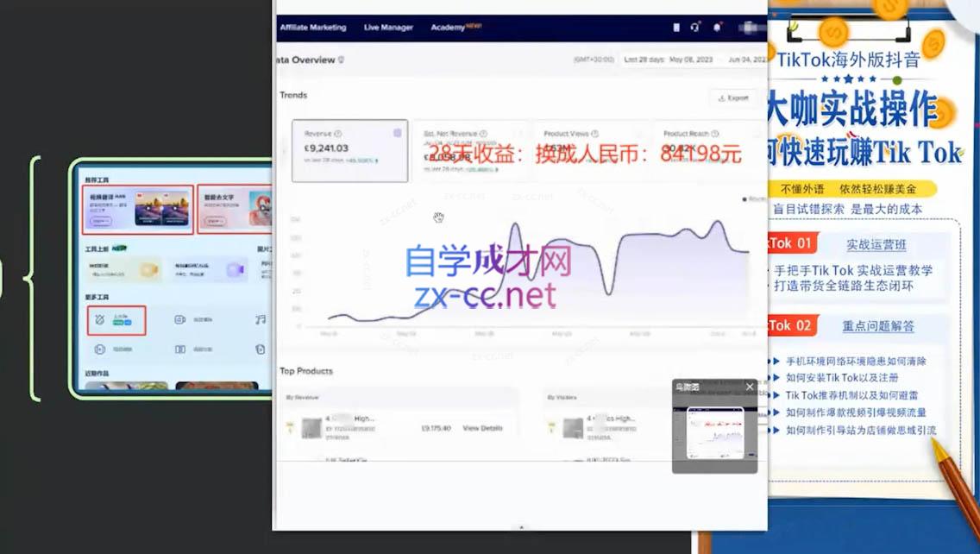The image size is (980, 554).
Task: Select the By Revenue list header
Action: (x=302, y=397)
